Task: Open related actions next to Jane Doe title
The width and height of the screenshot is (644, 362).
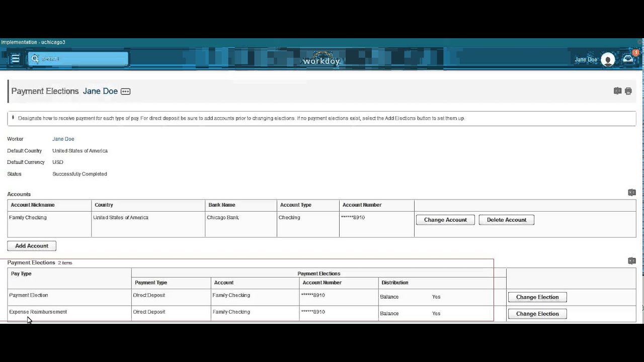Action: pyautogui.click(x=125, y=92)
